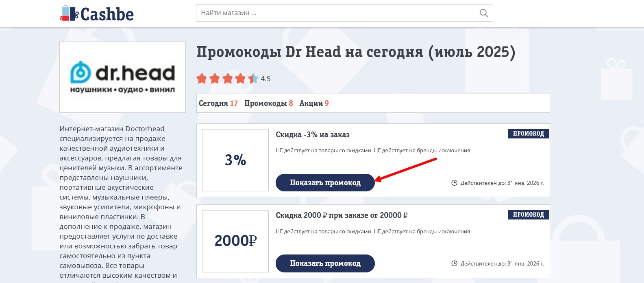Select the 'Промокоды 8' tab
This screenshot has width=644, height=283.
point(269,103)
